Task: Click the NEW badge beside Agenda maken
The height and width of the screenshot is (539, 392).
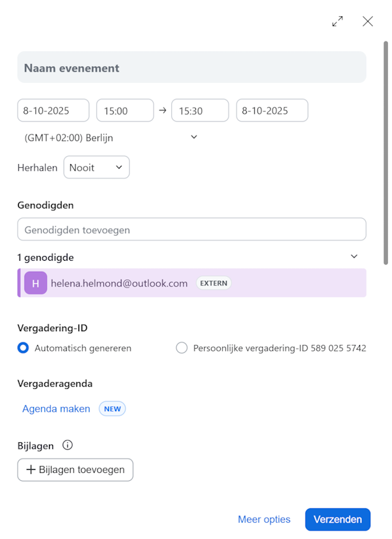Action: pos(112,409)
